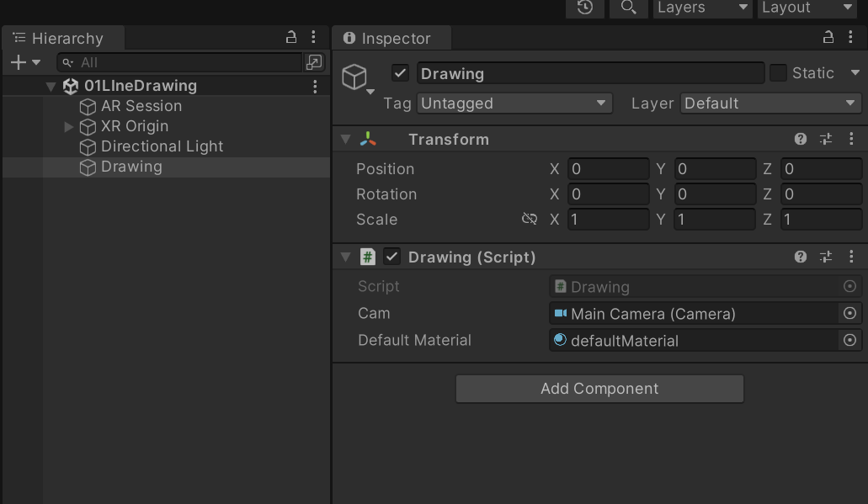The height and width of the screenshot is (504, 868).
Task: Open the 01LIneDrawing scene options menu
Action: click(315, 87)
